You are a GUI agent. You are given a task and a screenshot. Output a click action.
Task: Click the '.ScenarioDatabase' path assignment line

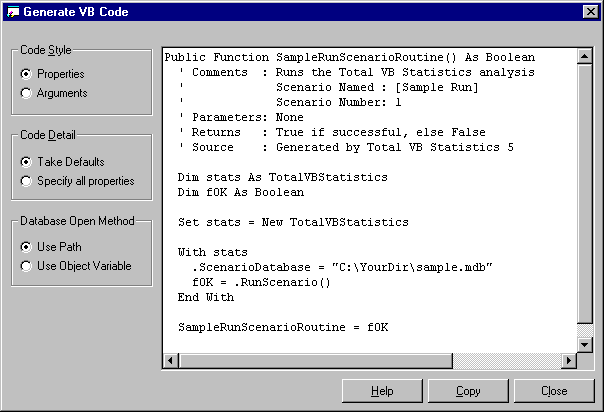(342, 267)
